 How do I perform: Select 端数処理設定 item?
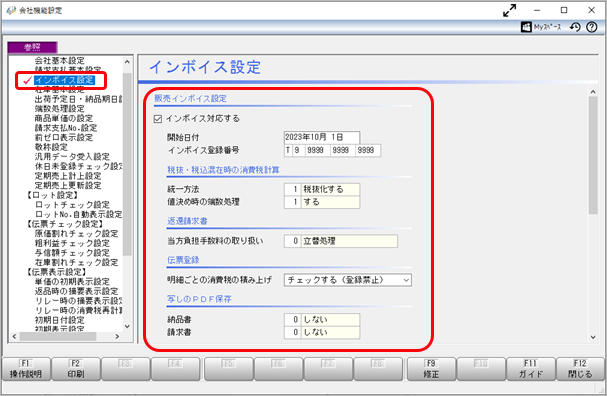coord(60,109)
